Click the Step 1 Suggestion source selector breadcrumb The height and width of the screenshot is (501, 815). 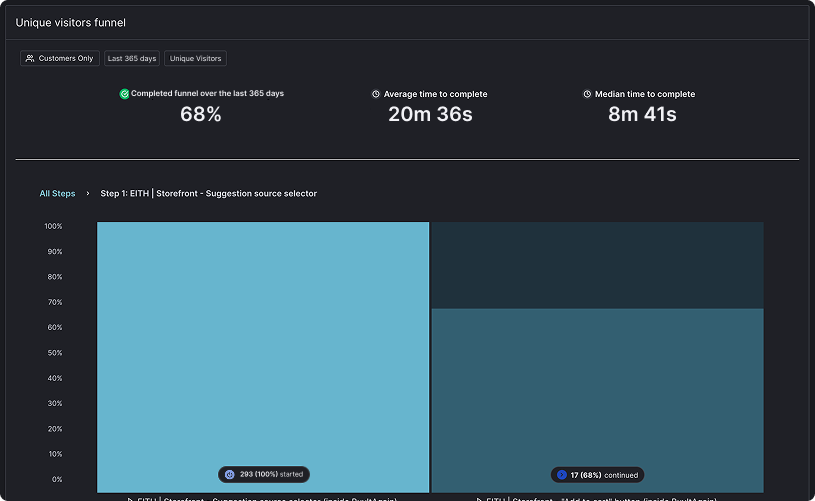coord(208,193)
